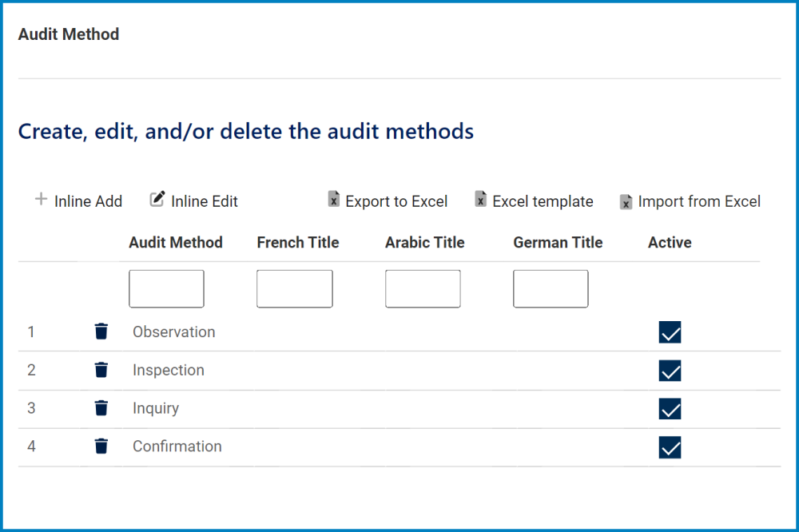Remove the Inquiry row using its trash icon

[101, 407]
